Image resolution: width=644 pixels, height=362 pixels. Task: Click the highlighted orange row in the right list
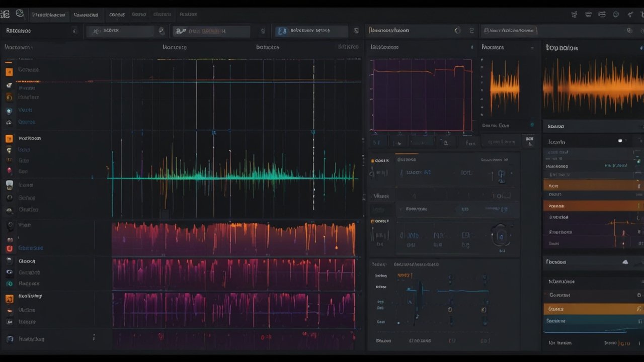coord(592,186)
